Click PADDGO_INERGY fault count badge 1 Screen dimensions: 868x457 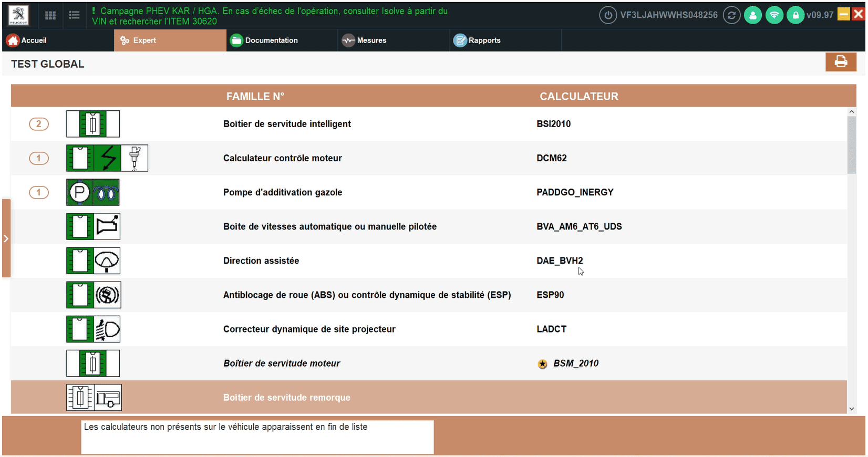click(x=39, y=192)
